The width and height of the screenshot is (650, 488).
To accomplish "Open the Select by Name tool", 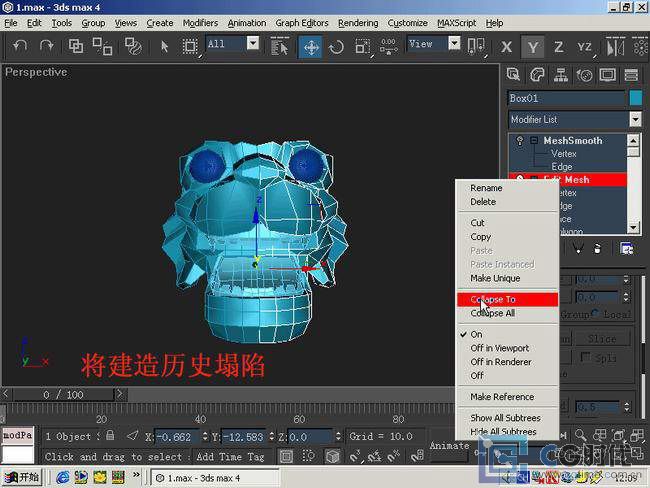I will 279,46.
